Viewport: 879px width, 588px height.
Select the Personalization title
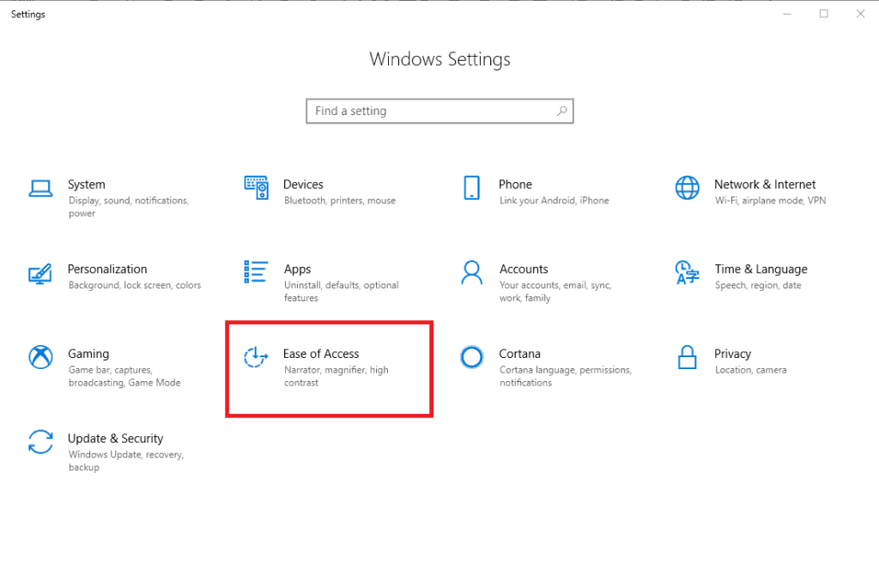click(107, 269)
